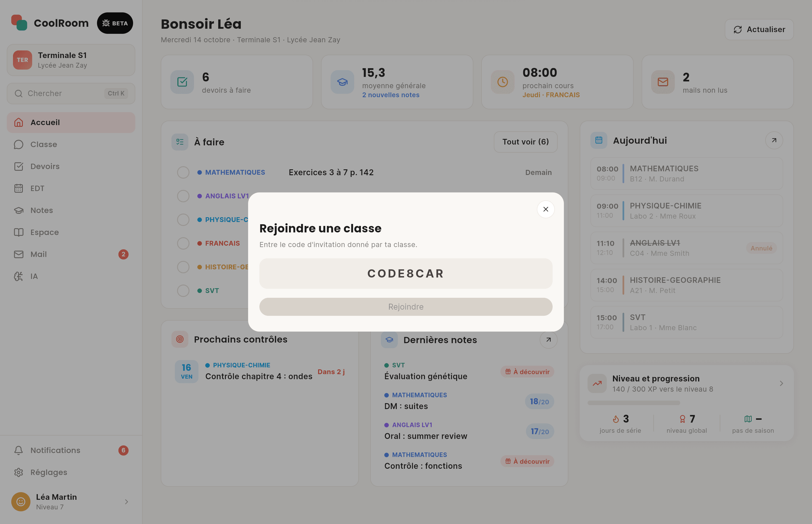Open Dernières notes arrow icon

548,339
